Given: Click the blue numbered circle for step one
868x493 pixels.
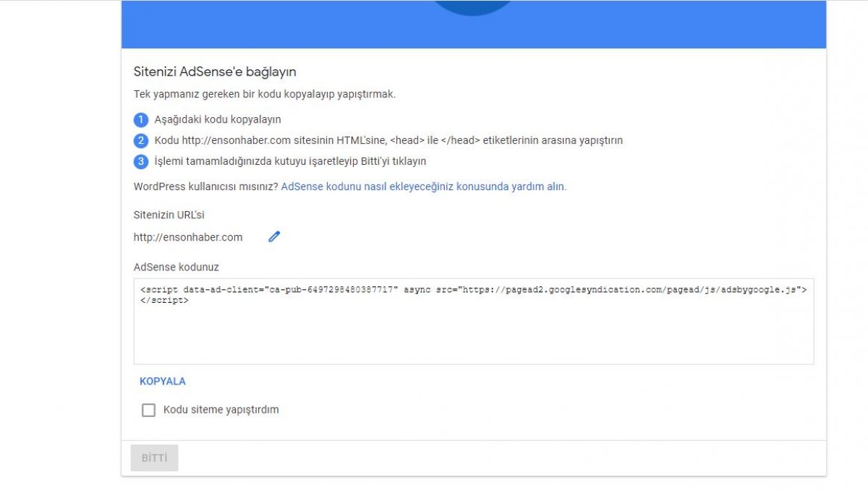Looking at the screenshot, I should click(x=141, y=119).
